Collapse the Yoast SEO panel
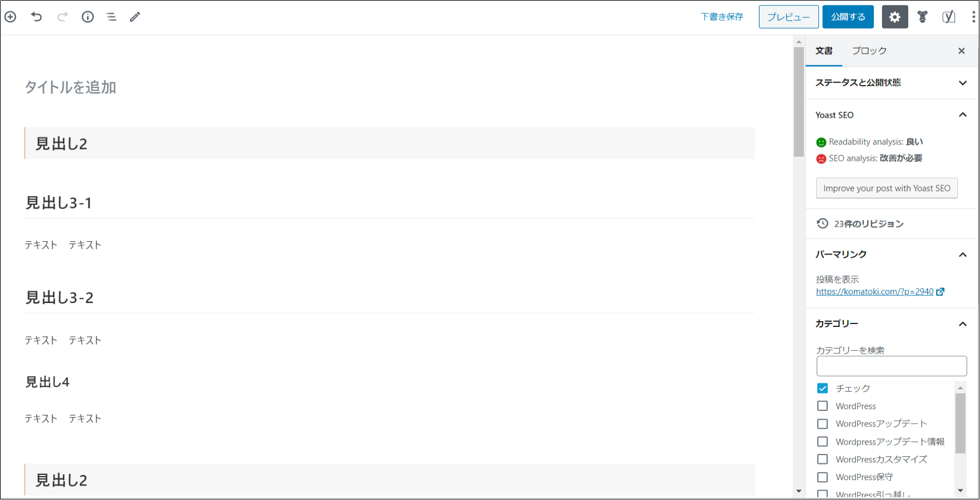This screenshot has width=980, height=500. [963, 115]
